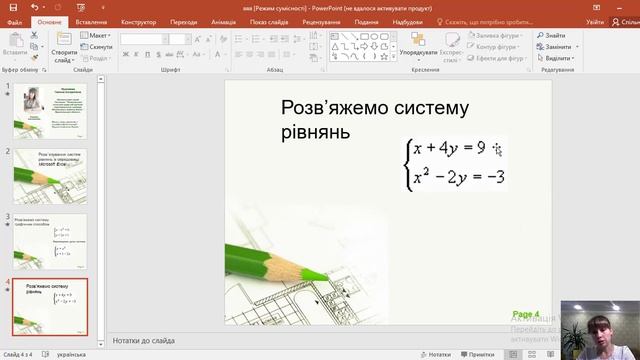Sign in with the Увійти link
This screenshot has width=640, height=360.
point(595,22)
